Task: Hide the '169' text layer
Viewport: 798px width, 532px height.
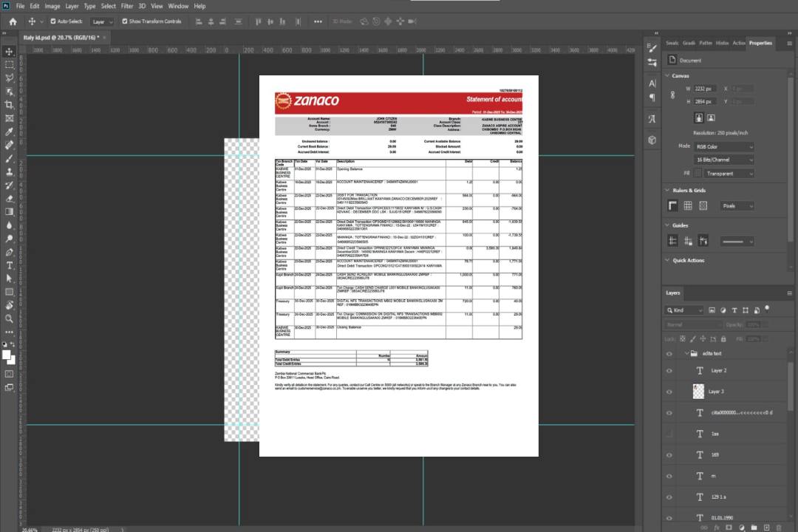Action: pos(669,455)
